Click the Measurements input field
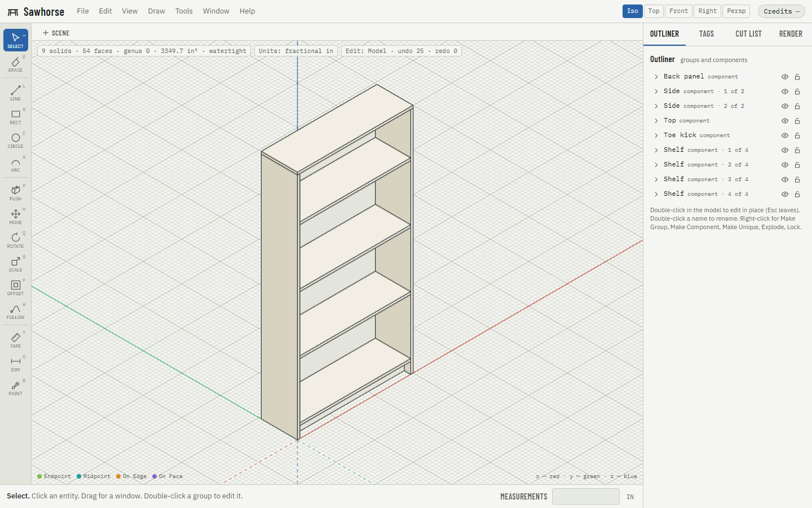The image size is (812, 508). [586, 497]
